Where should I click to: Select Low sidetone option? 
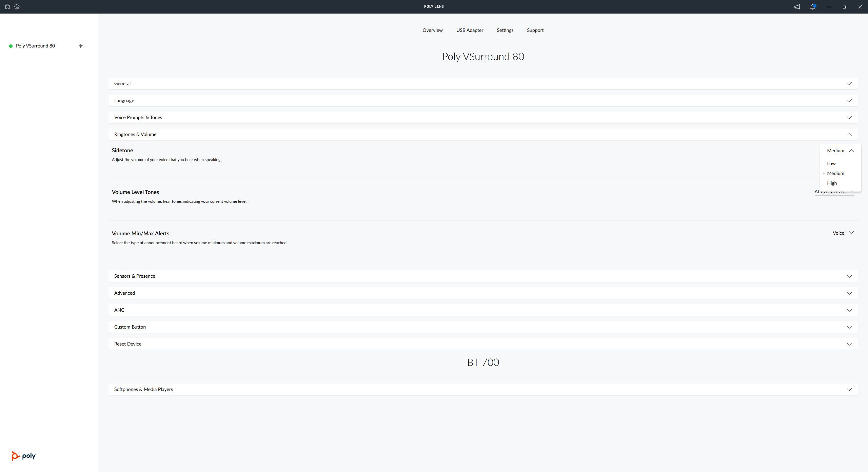(x=831, y=163)
